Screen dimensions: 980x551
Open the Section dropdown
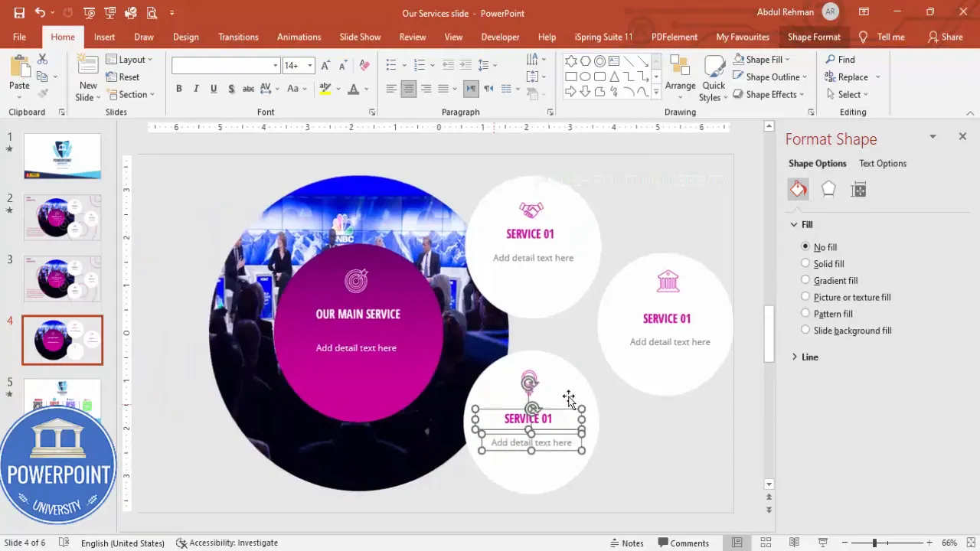tap(131, 94)
